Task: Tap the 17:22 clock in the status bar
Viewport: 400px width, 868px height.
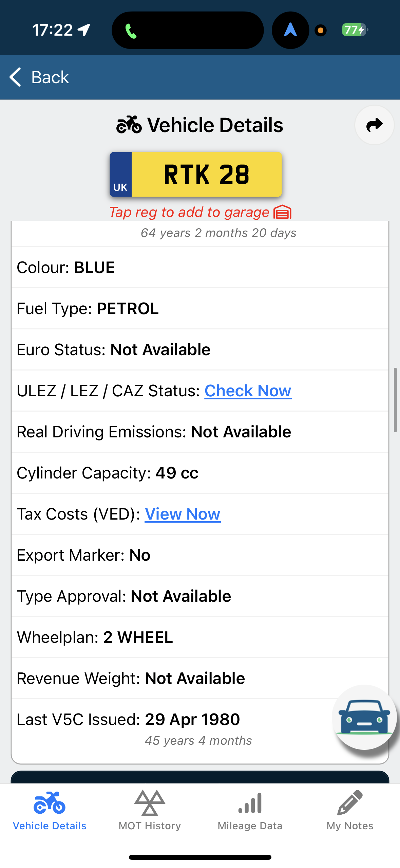Action: 53,30
